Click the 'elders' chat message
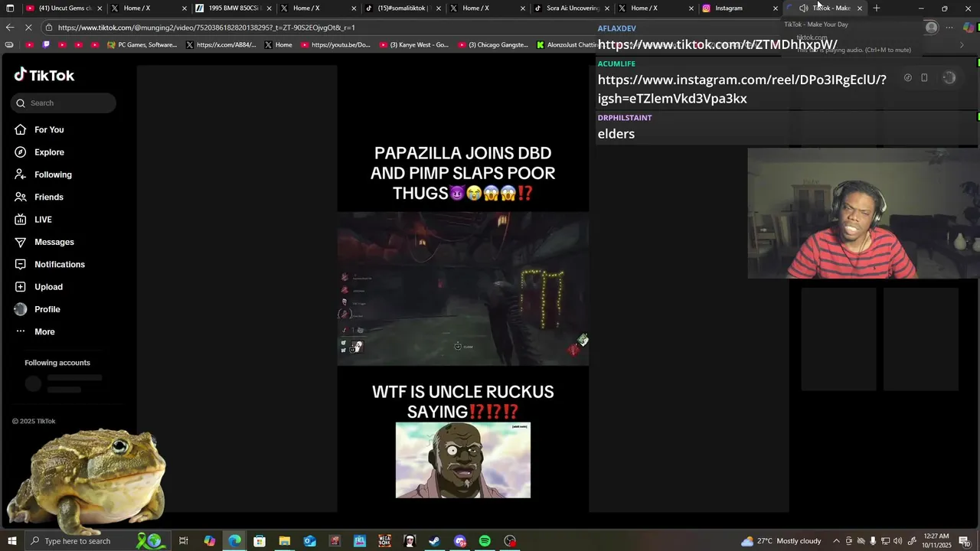The height and width of the screenshot is (551, 980). coord(616,134)
